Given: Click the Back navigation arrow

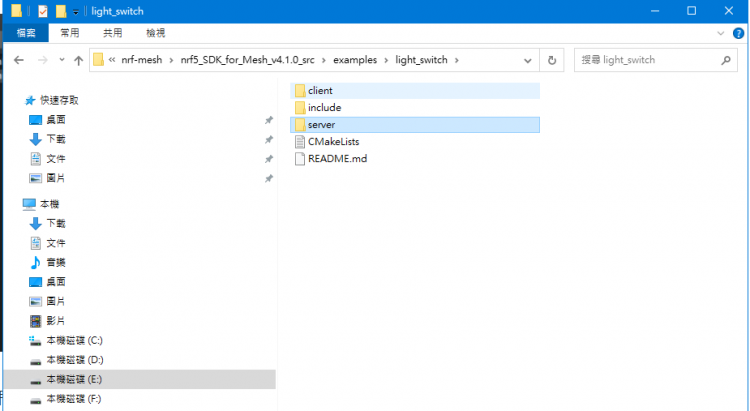Looking at the screenshot, I should pos(17,60).
